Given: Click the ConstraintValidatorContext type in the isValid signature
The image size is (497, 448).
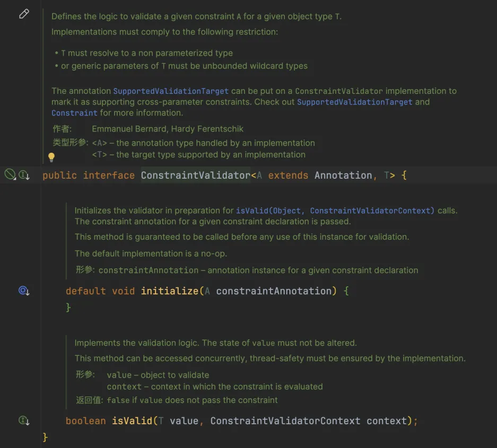Looking at the screenshot, I should coord(285,421).
